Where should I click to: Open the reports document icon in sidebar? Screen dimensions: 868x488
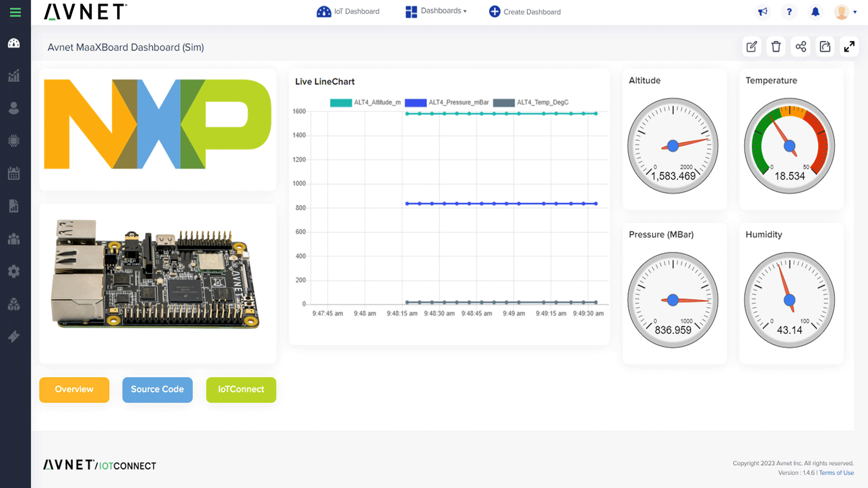tap(15, 206)
